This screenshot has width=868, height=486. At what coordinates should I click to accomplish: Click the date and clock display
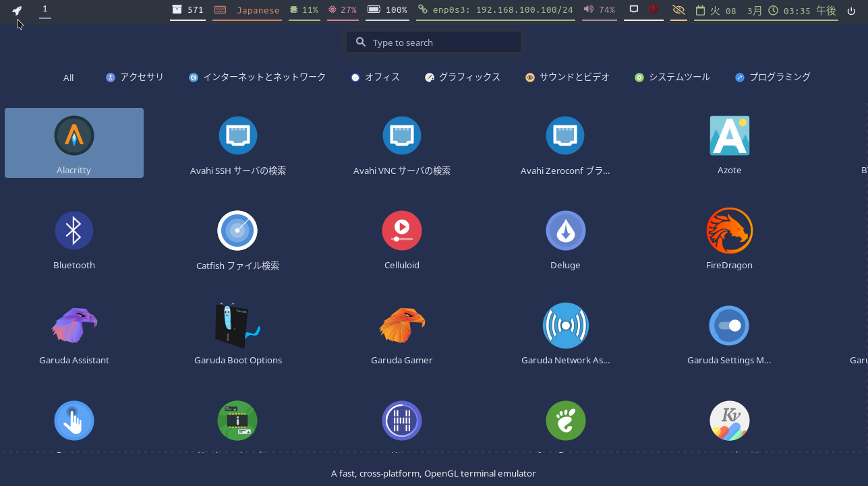tap(766, 10)
